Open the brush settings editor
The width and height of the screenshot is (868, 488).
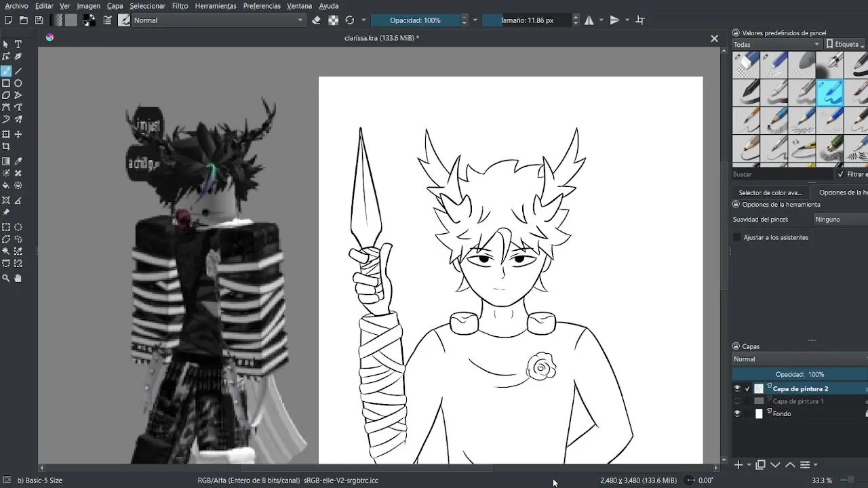click(107, 20)
